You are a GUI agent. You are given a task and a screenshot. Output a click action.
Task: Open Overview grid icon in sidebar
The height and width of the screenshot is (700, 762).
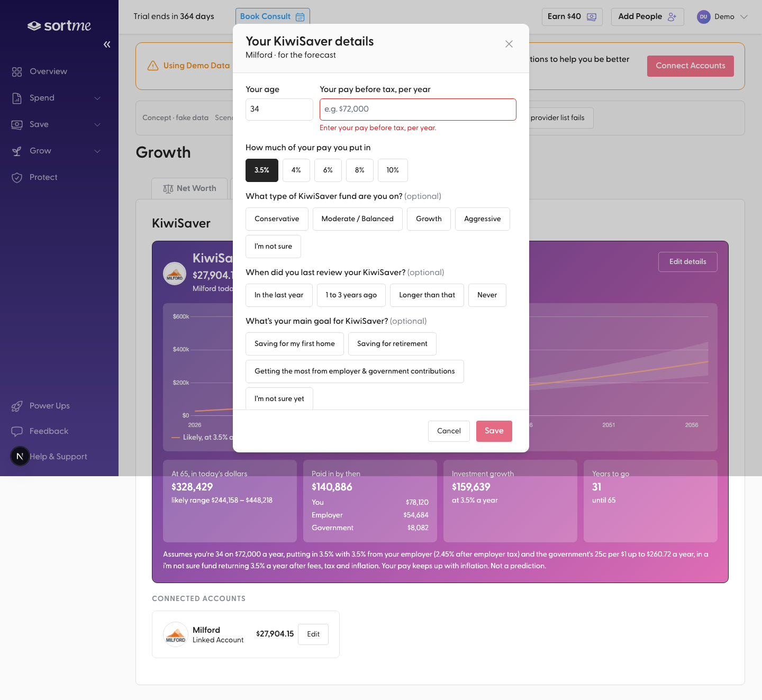pos(17,71)
